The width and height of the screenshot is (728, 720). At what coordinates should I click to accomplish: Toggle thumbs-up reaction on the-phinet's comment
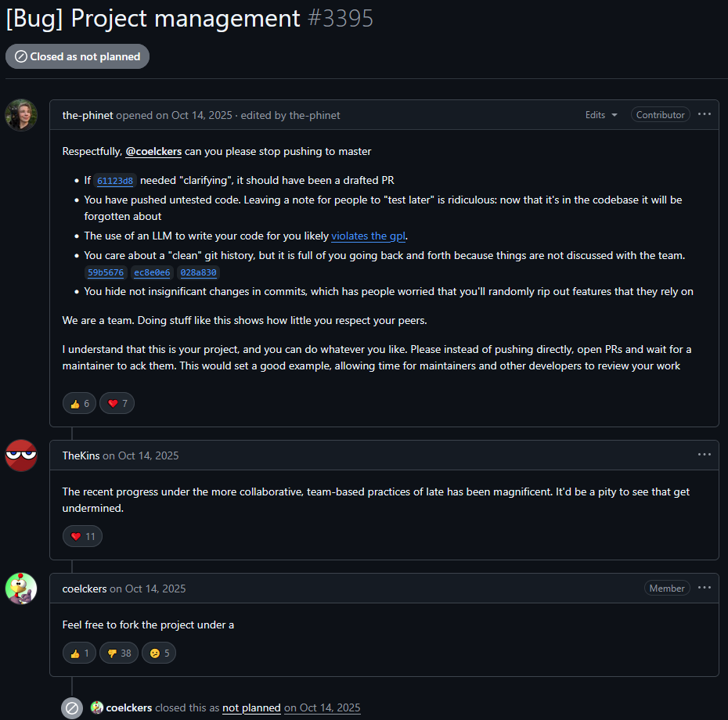[x=80, y=404]
